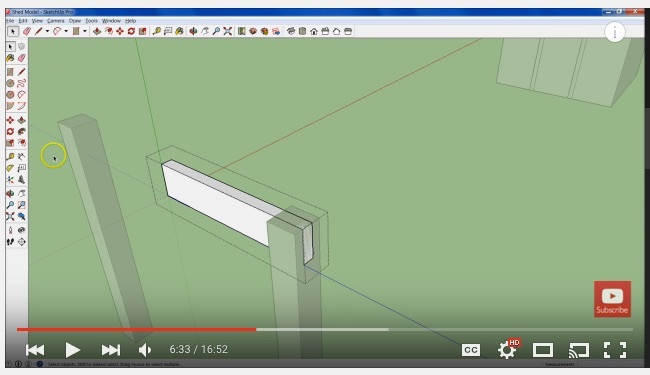Select the Walk footprints tool
Image resolution: width=650 pixels, height=375 pixels.
pyautogui.click(x=10, y=242)
